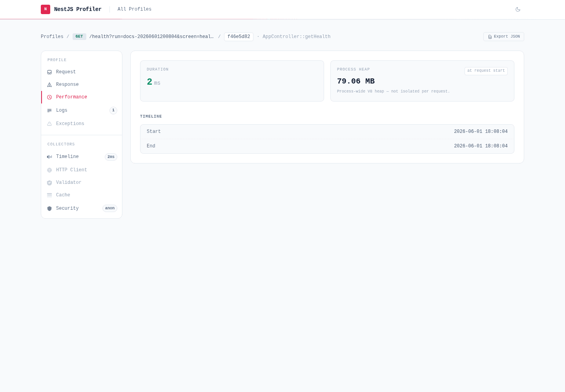Open the Logs section
Viewport: 565px width, 392px height.
[x=82, y=110]
